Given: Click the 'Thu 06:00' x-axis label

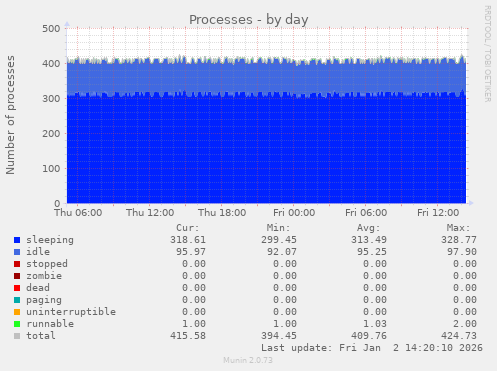Looking at the screenshot, I should [78, 213].
